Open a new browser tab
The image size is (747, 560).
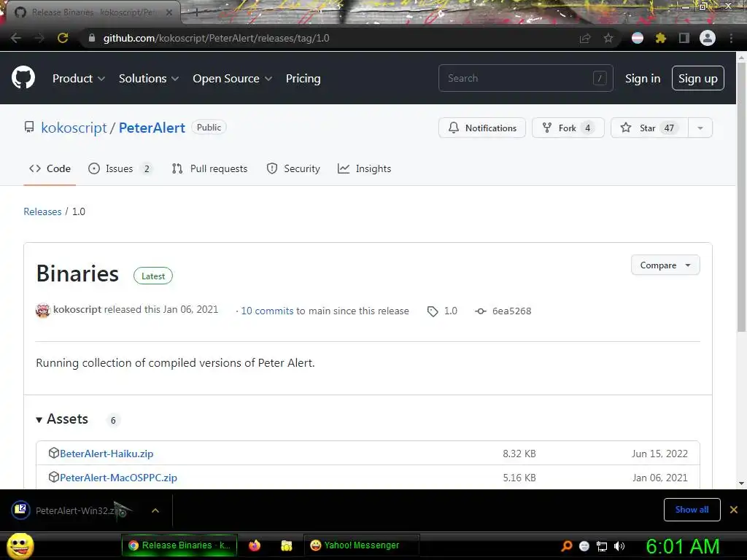click(x=196, y=13)
